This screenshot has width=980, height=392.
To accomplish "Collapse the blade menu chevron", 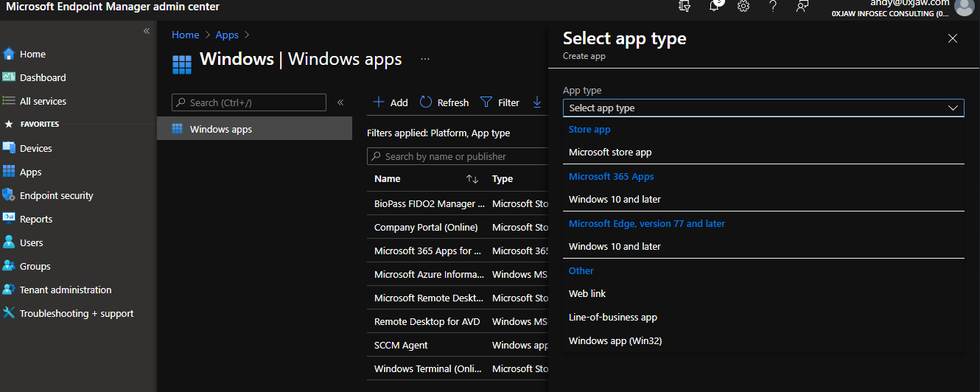I will click(341, 102).
